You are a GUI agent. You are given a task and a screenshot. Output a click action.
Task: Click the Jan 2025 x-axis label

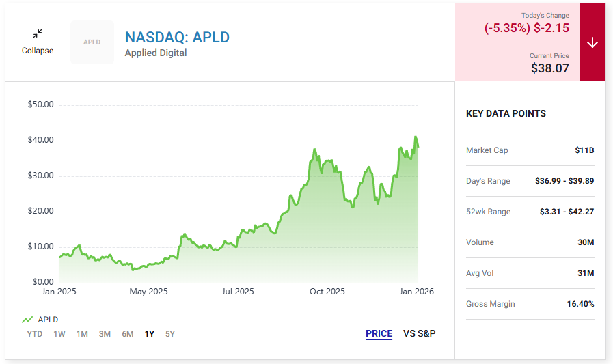point(59,292)
